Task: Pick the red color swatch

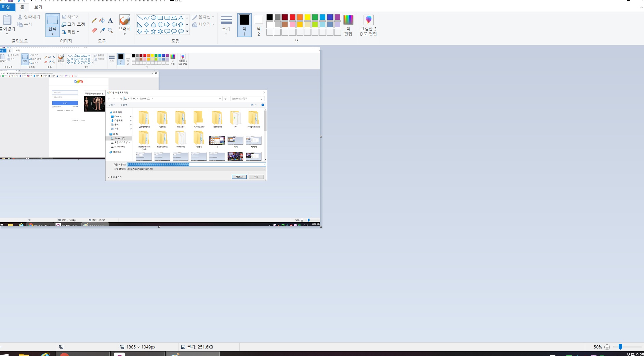Action: tap(292, 17)
